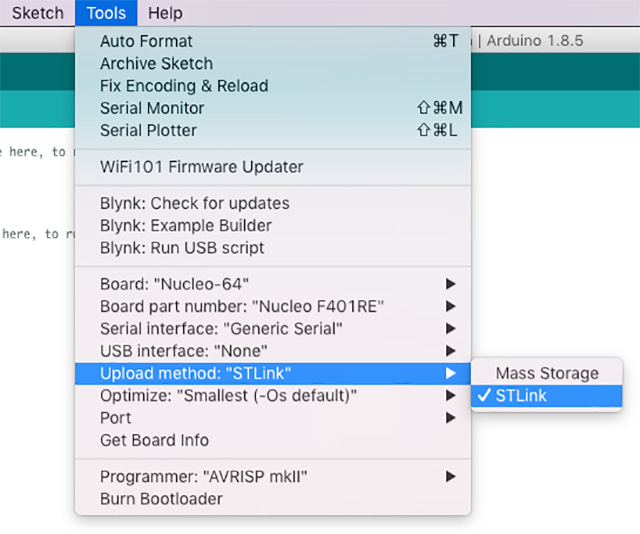The height and width of the screenshot is (534, 640).
Task: Open the Help menu
Action: click(164, 13)
